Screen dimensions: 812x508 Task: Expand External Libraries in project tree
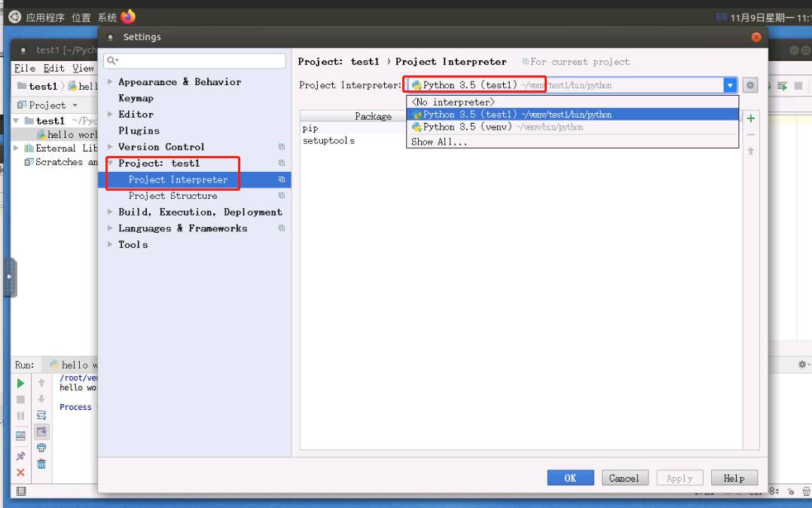pos(16,148)
